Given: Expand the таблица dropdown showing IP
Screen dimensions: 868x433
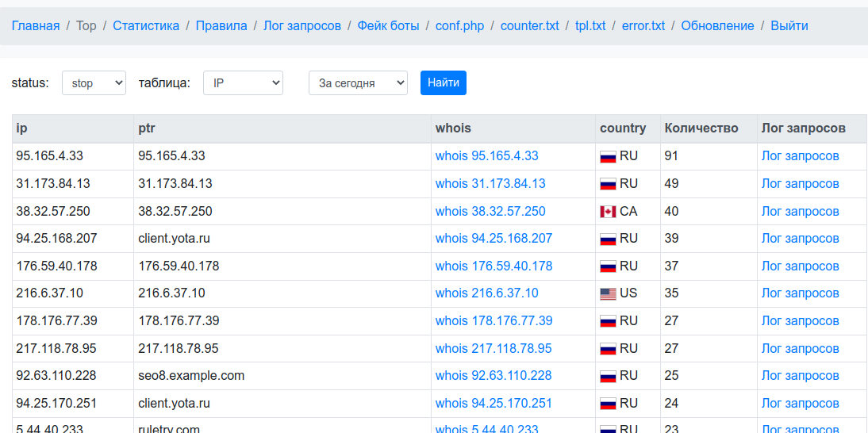Looking at the screenshot, I should 243,83.
